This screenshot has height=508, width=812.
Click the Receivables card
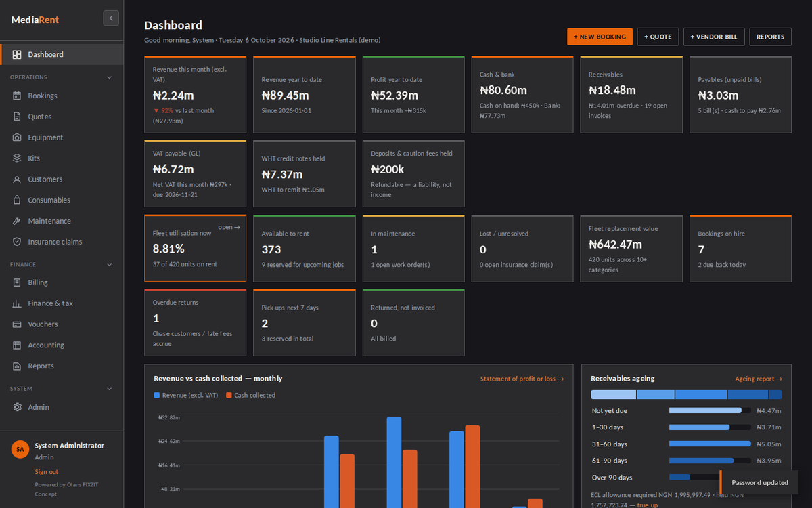(631, 95)
